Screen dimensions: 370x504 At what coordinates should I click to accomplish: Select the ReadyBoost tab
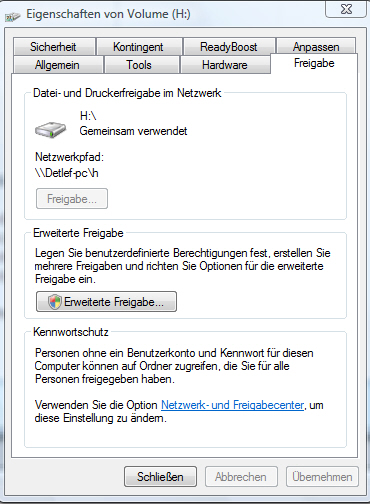click(229, 46)
